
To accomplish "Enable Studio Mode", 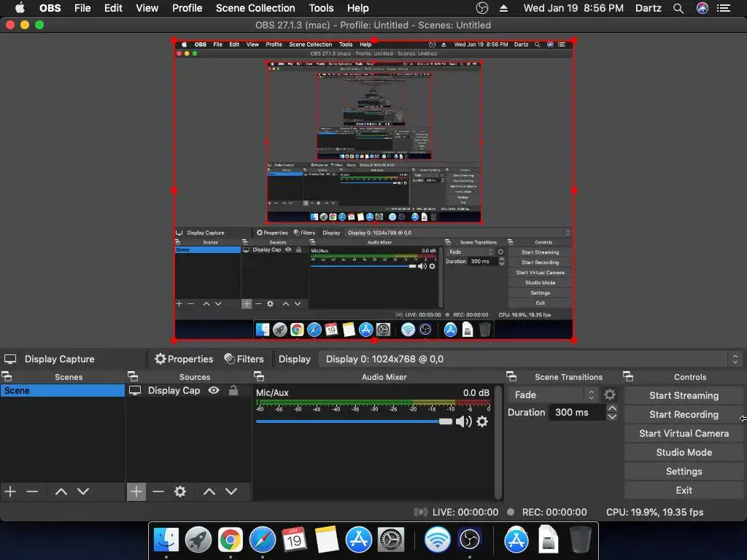I will 684,452.
